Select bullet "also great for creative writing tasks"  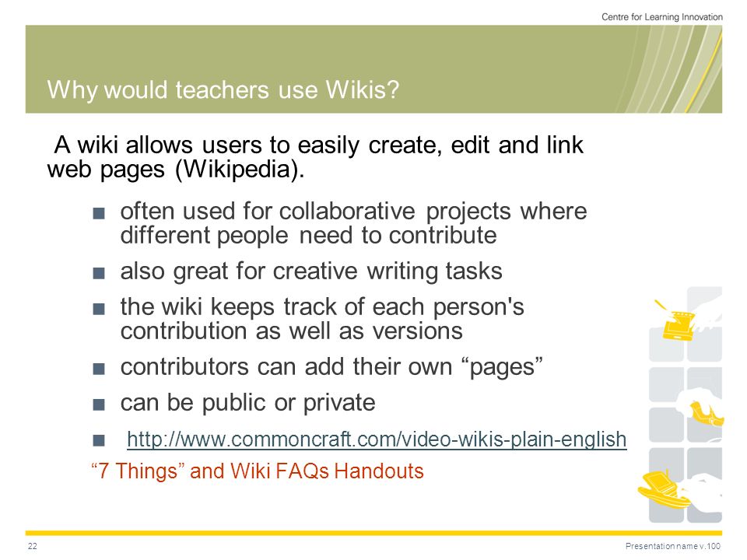(x=311, y=271)
